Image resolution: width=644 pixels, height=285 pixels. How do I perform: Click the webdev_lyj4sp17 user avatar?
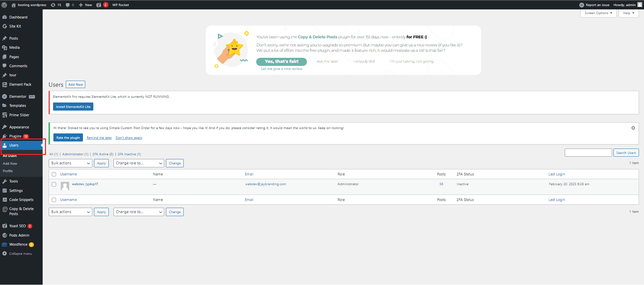pyautogui.click(x=65, y=186)
